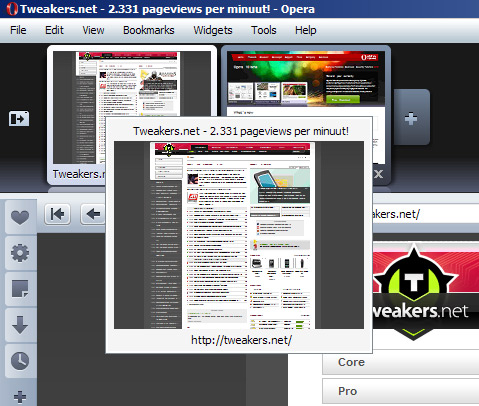The image size is (479, 406).
Task: Open the Notes panel icon
Action: click(x=20, y=289)
